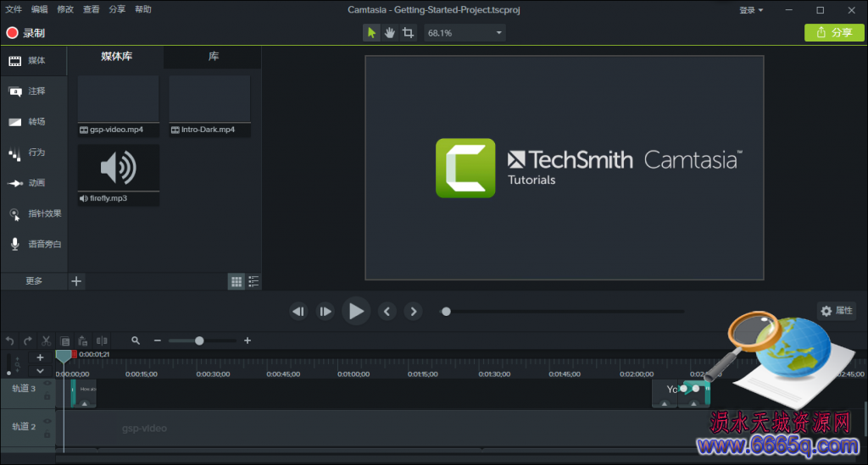Open the 动画 animations panel
Screen dimensions: 868x465
(34, 183)
